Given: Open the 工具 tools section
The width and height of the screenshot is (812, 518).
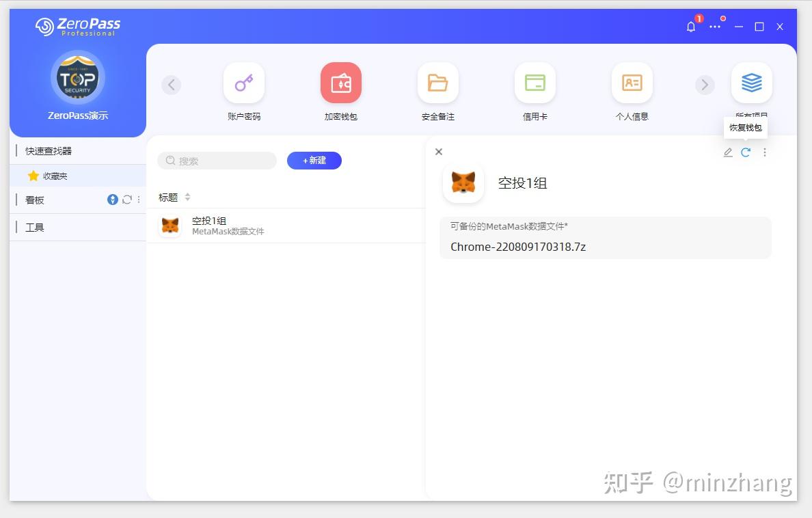Looking at the screenshot, I should pyautogui.click(x=34, y=227).
